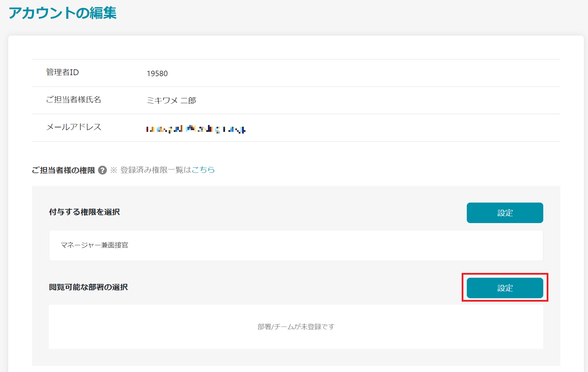
Task: Click the メールアドレス label
Action: point(74,127)
